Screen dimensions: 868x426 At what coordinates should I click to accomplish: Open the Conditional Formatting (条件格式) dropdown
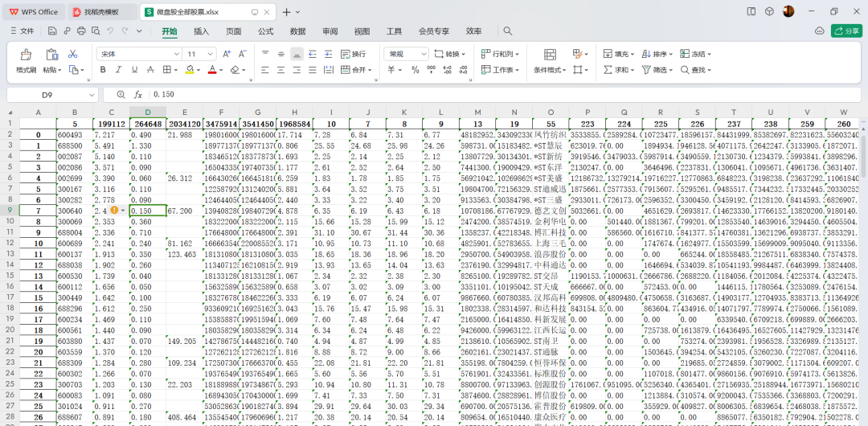[x=551, y=70]
